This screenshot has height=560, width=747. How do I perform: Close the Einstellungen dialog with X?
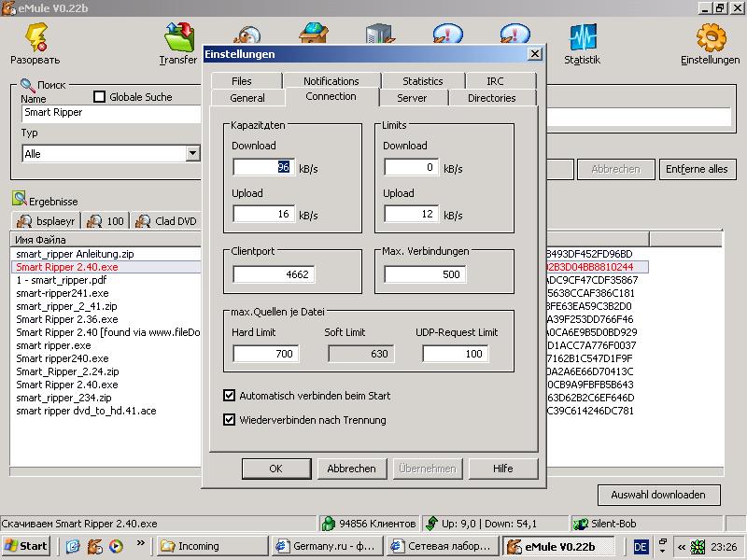pyautogui.click(x=535, y=54)
